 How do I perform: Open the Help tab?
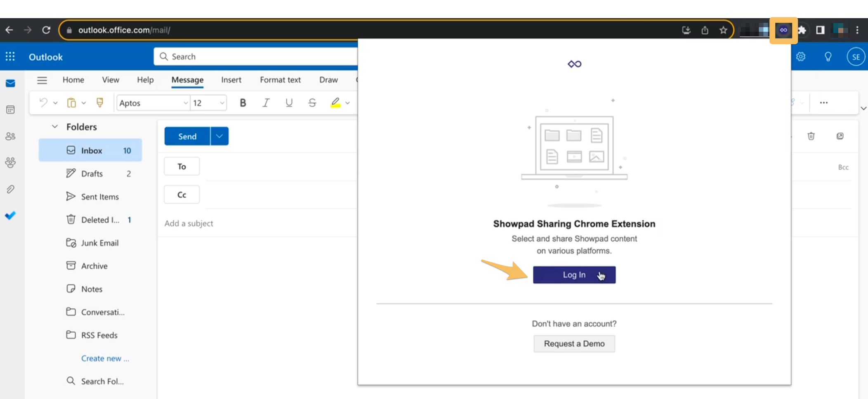(145, 80)
